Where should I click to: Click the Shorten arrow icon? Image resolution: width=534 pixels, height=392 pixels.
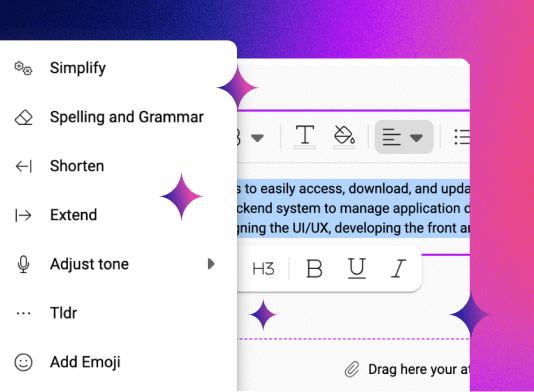(23, 167)
